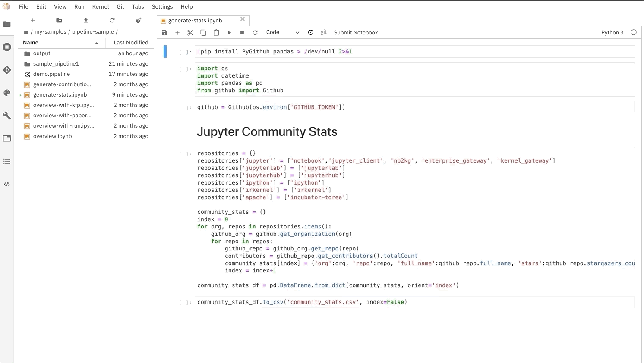
Task: Refresh the file list
Action: click(x=112, y=20)
